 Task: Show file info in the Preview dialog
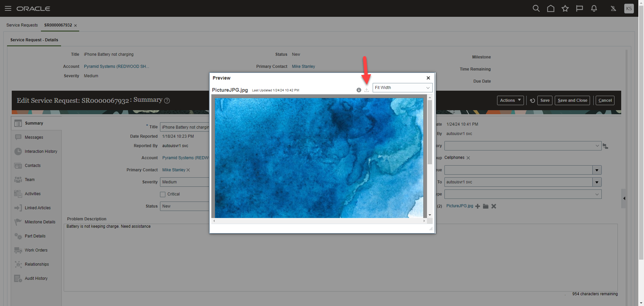coord(358,90)
